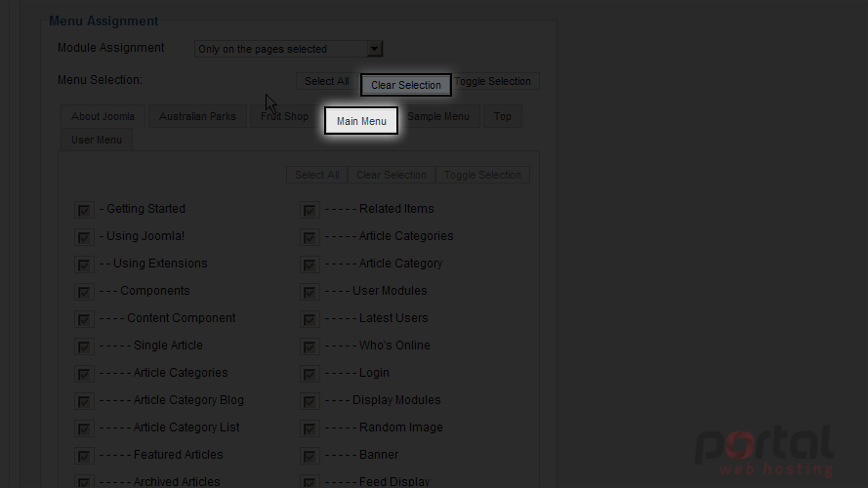Click the 'Article Category Blog' label text
Screen dimensions: 868x488
click(188, 400)
